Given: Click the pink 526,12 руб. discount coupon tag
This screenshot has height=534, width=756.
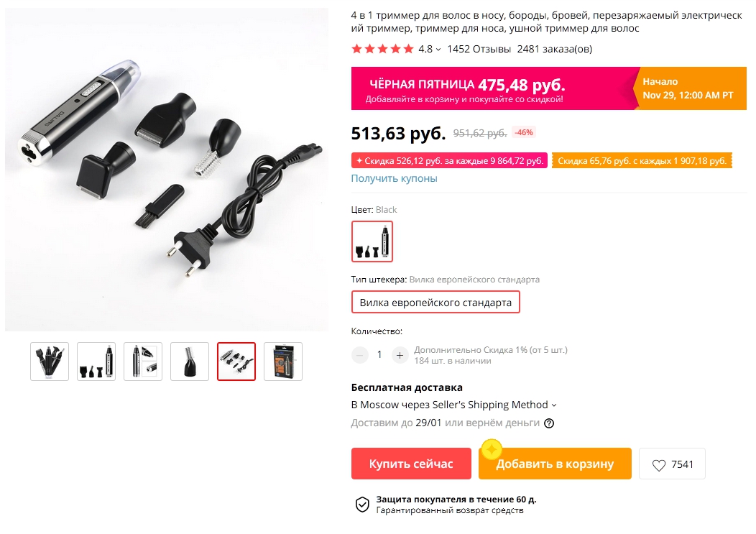Looking at the screenshot, I should pyautogui.click(x=449, y=161).
